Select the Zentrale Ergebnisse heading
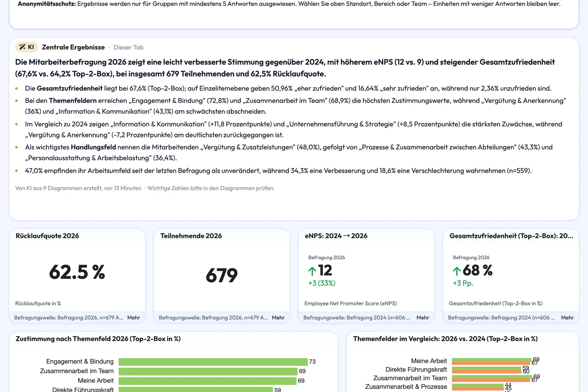The width and height of the screenshot is (588, 392). [x=73, y=47]
